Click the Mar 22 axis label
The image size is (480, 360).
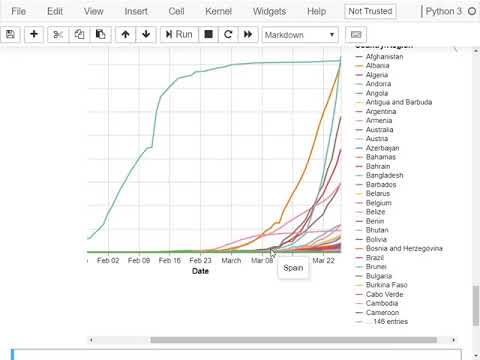click(323, 261)
